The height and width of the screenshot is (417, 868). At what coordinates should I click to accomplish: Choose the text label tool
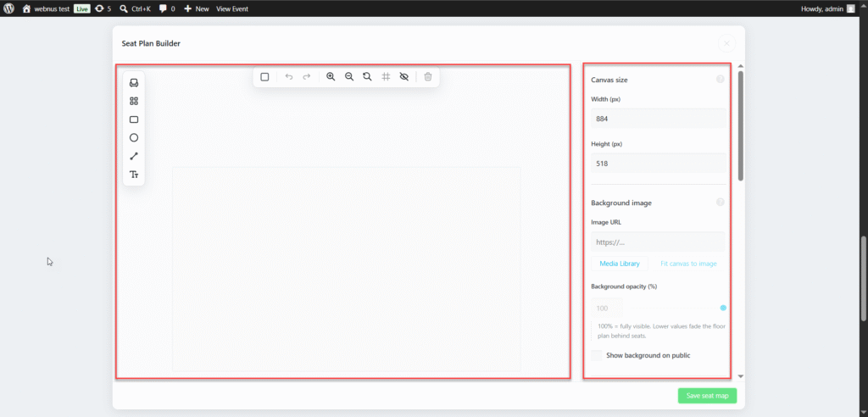coord(133,175)
